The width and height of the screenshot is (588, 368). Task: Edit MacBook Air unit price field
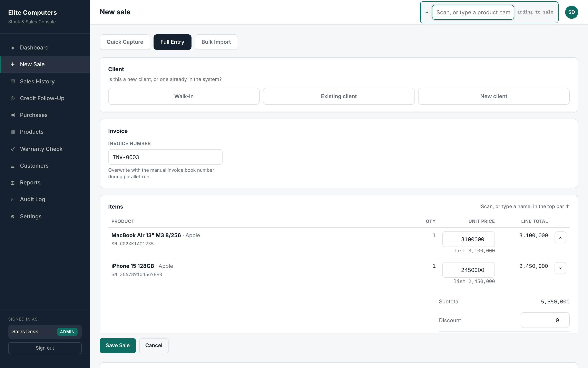click(x=468, y=239)
